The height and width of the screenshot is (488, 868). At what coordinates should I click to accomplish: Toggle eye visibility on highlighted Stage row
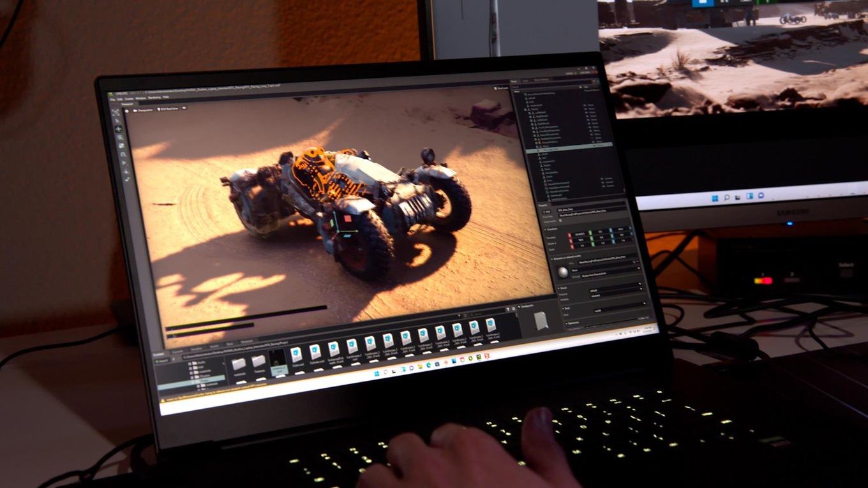pos(594,145)
